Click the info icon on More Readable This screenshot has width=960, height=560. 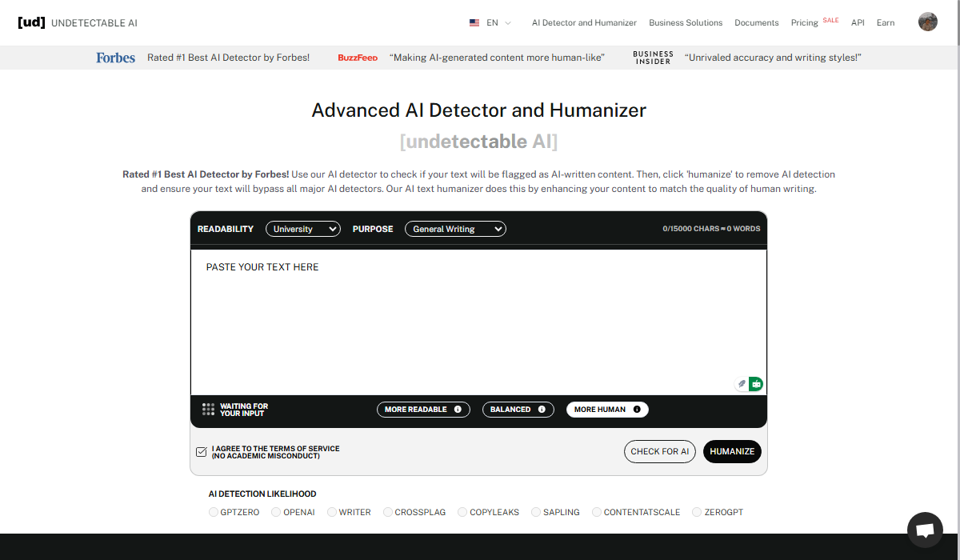(x=458, y=410)
